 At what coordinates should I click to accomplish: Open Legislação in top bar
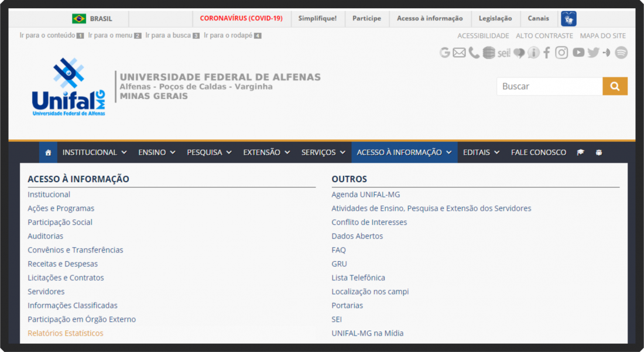click(x=495, y=19)
